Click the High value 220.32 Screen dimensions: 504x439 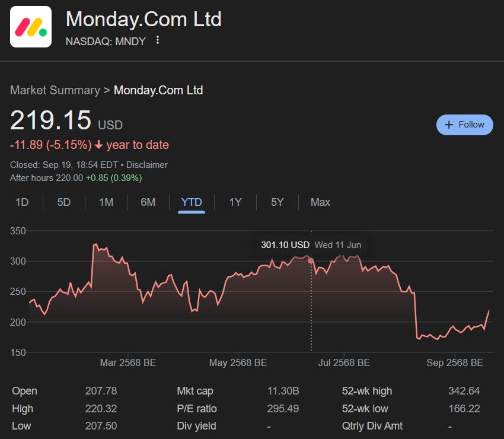pos(101,409)
